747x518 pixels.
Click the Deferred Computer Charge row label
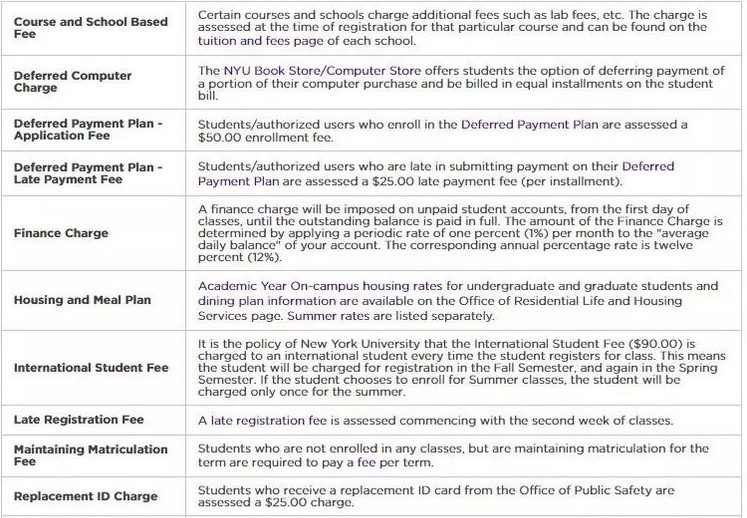(73, 81)
